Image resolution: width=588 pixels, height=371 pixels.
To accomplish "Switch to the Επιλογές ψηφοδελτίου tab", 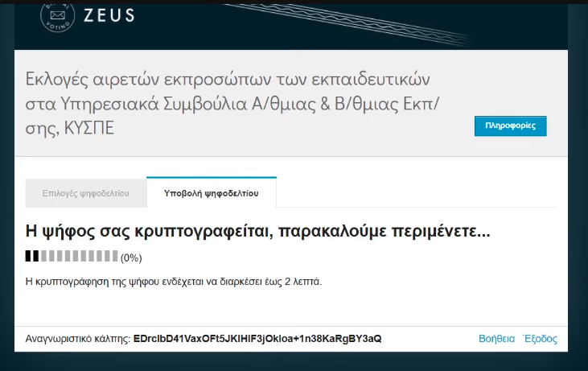I will tap(85, 194).
